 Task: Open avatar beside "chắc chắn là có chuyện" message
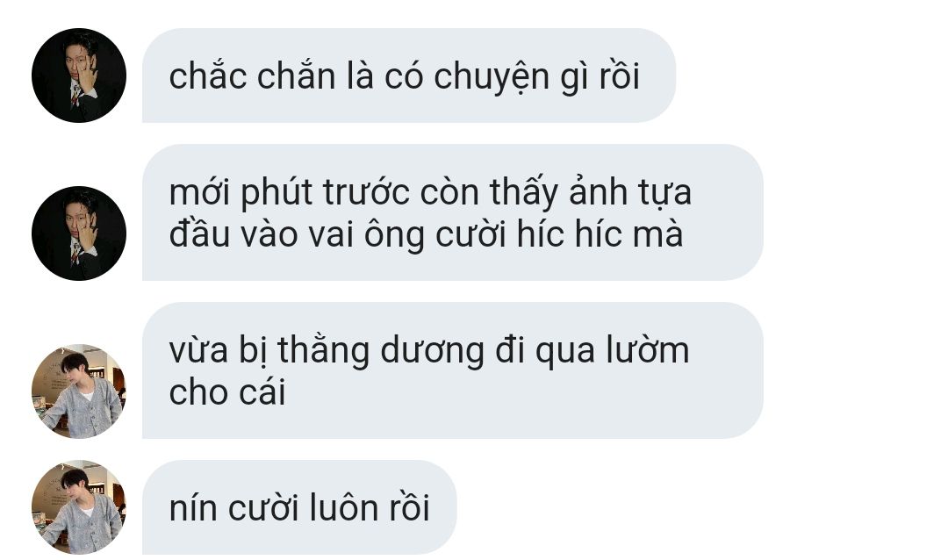(79, 75)
